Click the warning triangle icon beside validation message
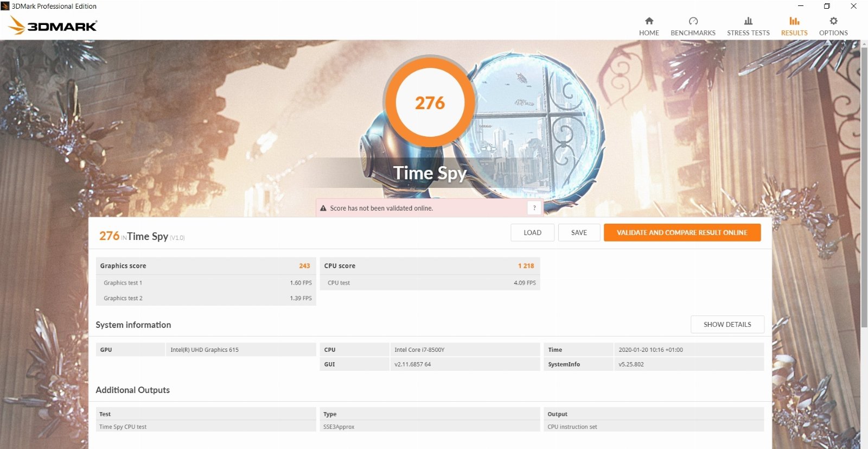 323,208
